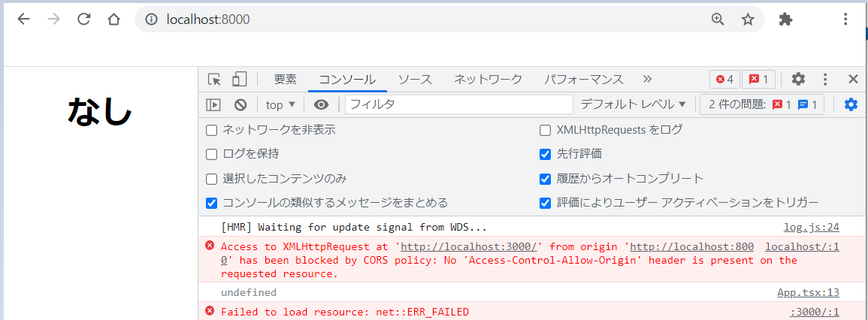Open the log.js:24 source link

811,227
